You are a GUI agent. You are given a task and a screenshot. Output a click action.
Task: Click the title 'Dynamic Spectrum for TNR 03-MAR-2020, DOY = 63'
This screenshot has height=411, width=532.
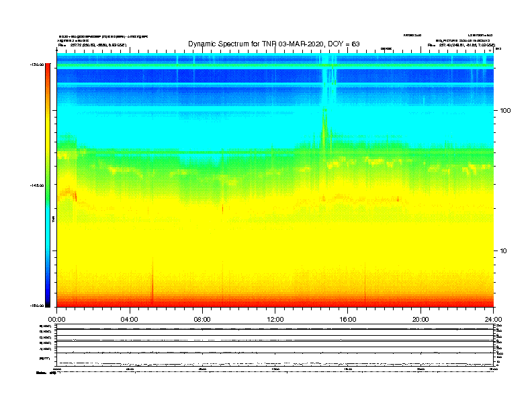pos(274,44)
